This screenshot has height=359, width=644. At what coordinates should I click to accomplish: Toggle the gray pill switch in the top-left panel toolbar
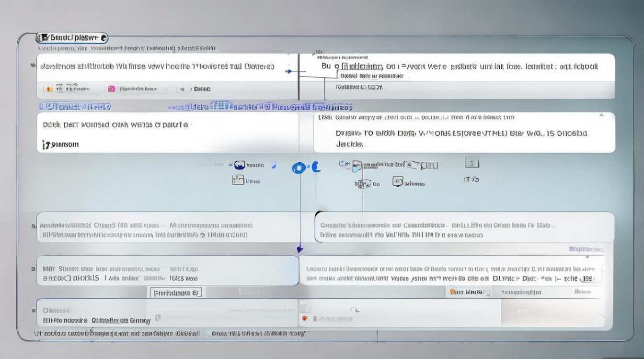182,89
